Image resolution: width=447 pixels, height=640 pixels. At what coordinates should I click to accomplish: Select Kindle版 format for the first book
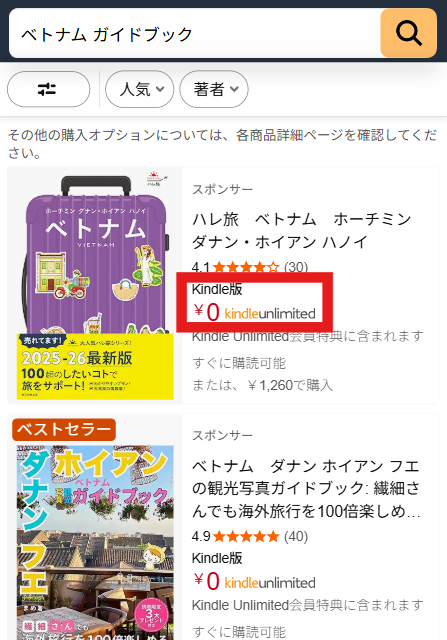pos(217,289)
